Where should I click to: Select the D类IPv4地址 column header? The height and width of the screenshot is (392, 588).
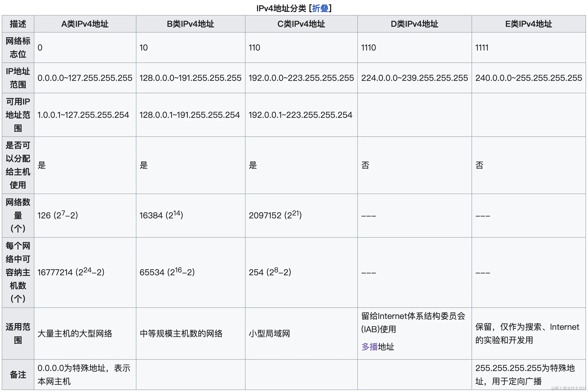[414, 24]
